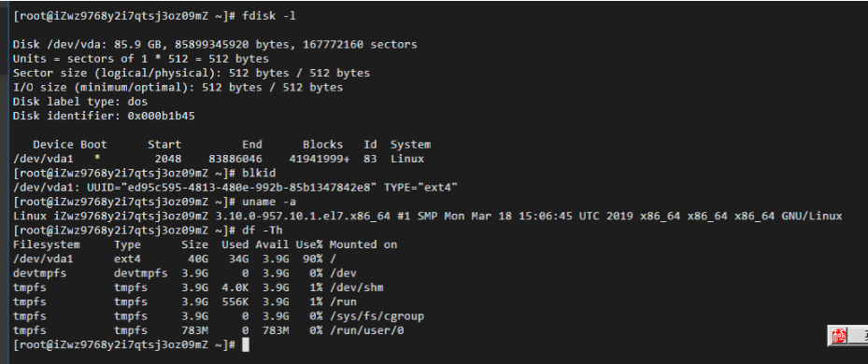Click the 41941999+ Blocks value
The image size is (868, 364).
click(x=320, y=159)
